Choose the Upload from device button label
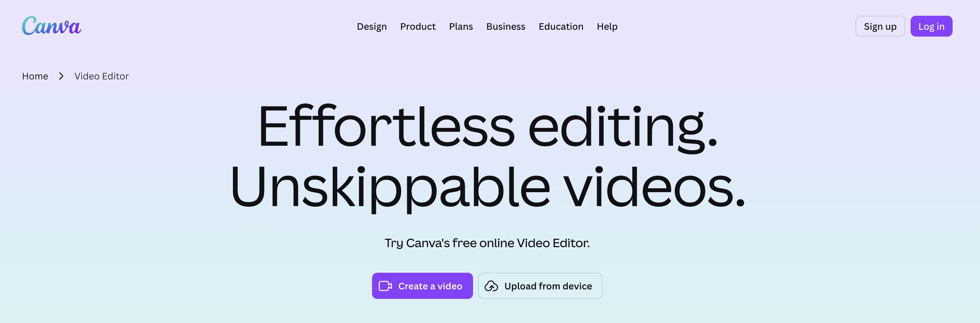The height and width of the screenshot is (323, 980). [x=548, y=286]
